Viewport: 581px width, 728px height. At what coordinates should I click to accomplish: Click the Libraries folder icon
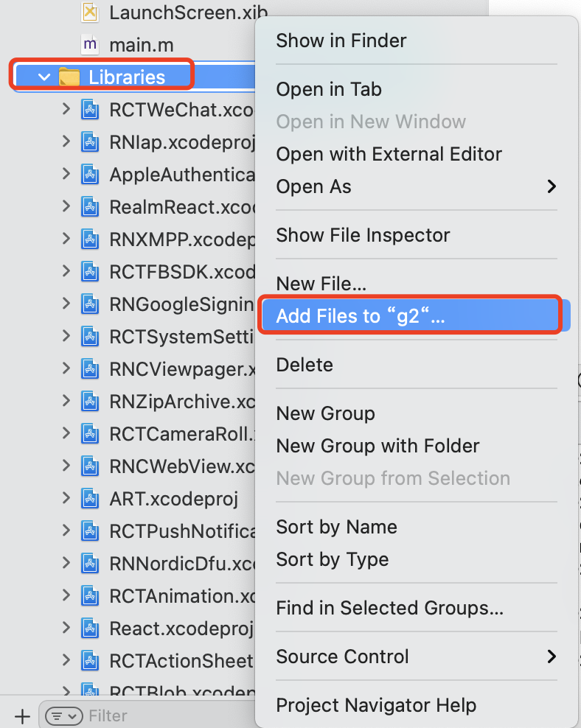(x=69, y=77)
